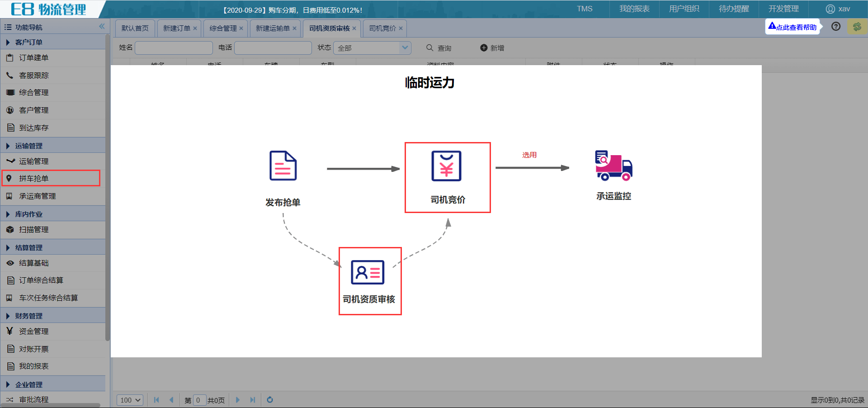Go to next page in pagination
The width and height of the screenshot is (868, 408).
pos(238,400)
